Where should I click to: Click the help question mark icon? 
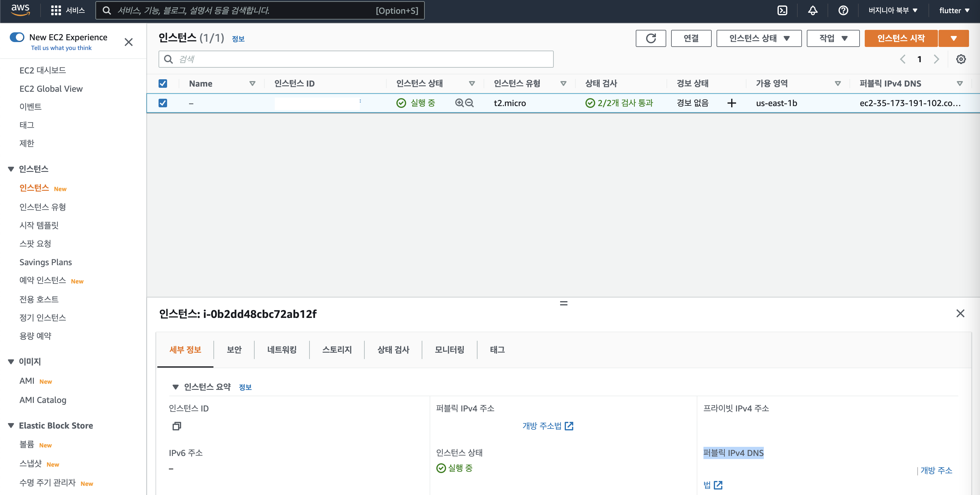843,10
